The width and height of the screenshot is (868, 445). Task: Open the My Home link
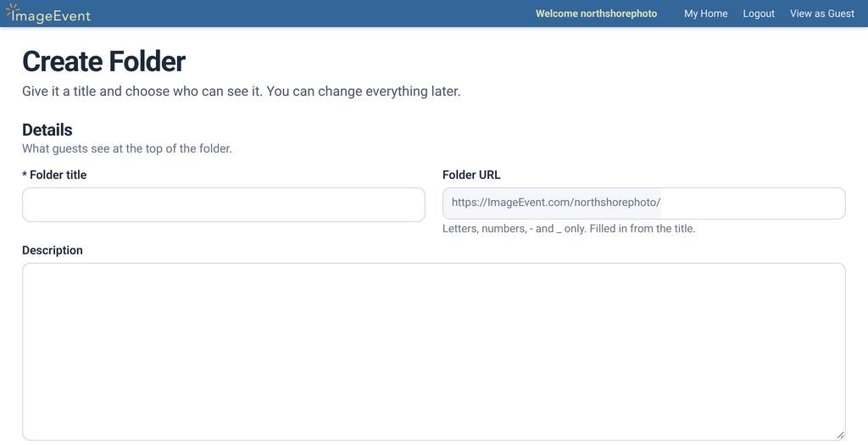click(x=706, y=14)
